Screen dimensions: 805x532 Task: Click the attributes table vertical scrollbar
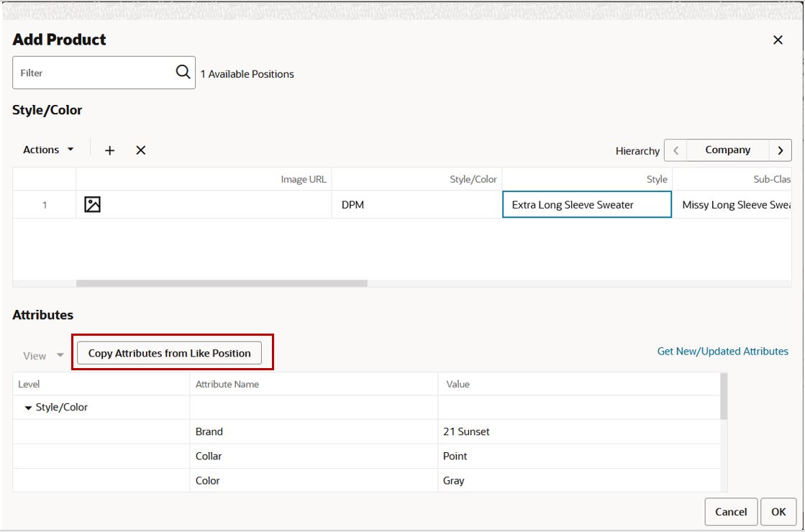[x=724, y=396]
